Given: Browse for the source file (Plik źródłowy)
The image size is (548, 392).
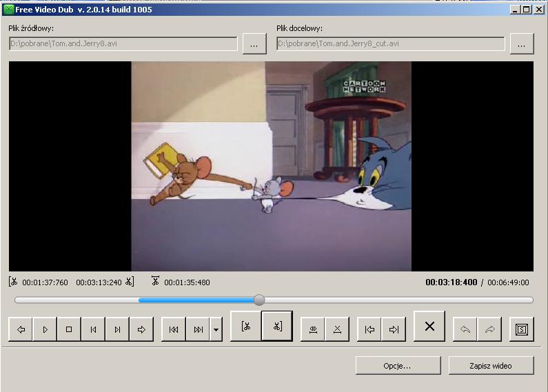Looking at the screenshot, I should click(254, 43).
